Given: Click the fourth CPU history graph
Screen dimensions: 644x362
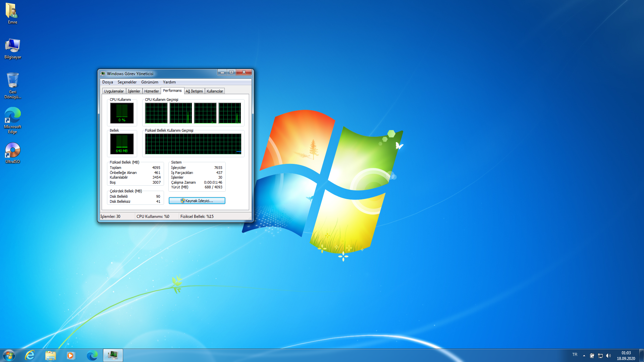Looking at the screenshot, I should pos(230,113).
